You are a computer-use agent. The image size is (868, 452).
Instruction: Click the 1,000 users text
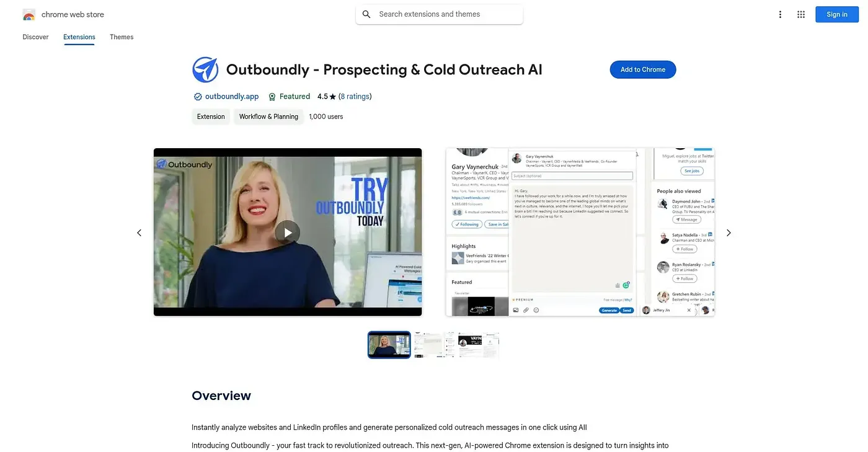click(x=326, y=117)
